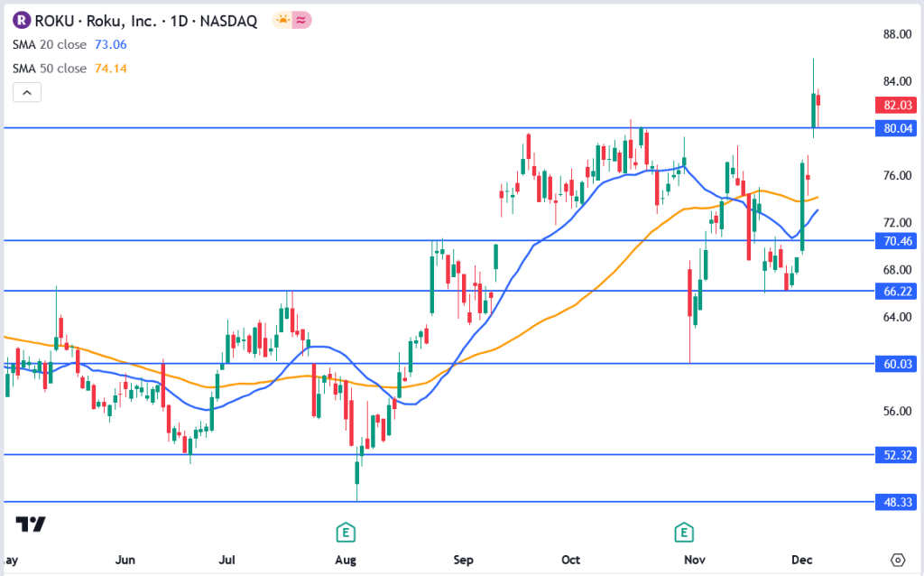Select the SMA 20 close indicator legend
This screenshot has width=924, height=576.
pyautogui.click(x=50, y=44)
